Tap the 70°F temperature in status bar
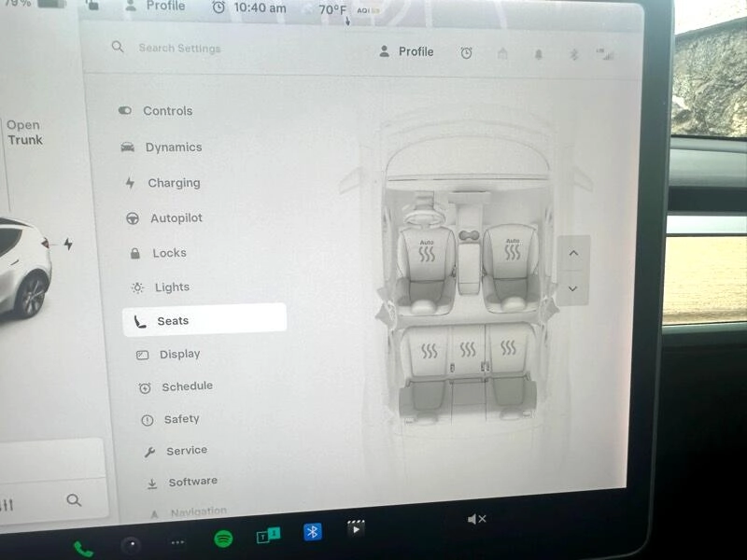Image resolution: width=747 pixels, height=560 pixels. (332, 9)
